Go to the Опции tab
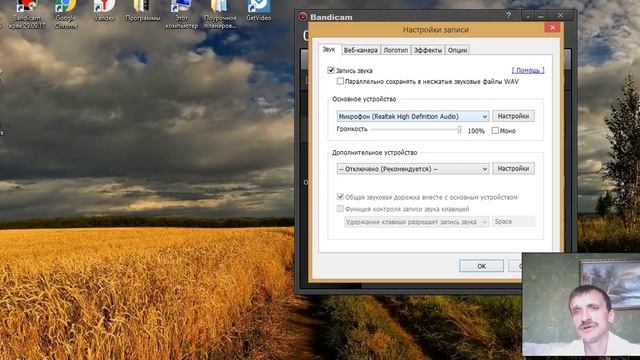The width and height of the screenshot is (640, 360). tap(457, 50)
